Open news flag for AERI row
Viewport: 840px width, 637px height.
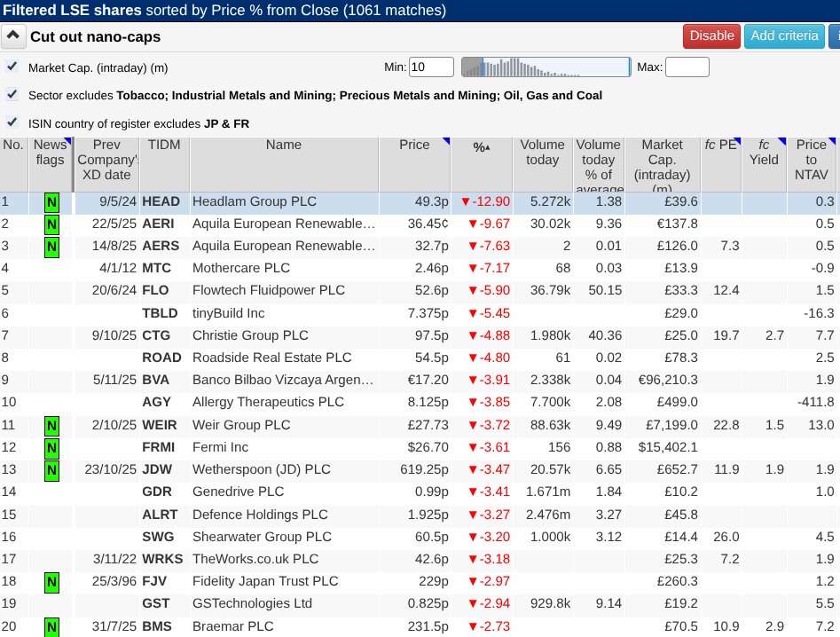[x=51, y=224]
